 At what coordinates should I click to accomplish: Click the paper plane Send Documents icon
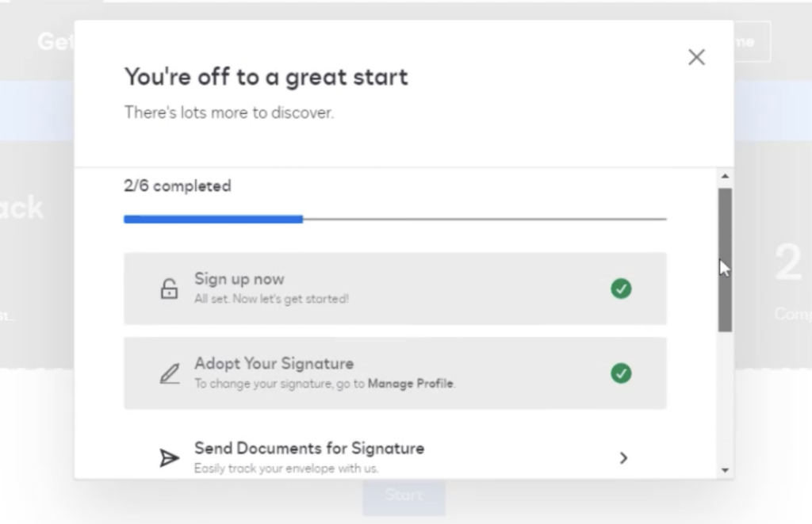(x=169, y=457)
